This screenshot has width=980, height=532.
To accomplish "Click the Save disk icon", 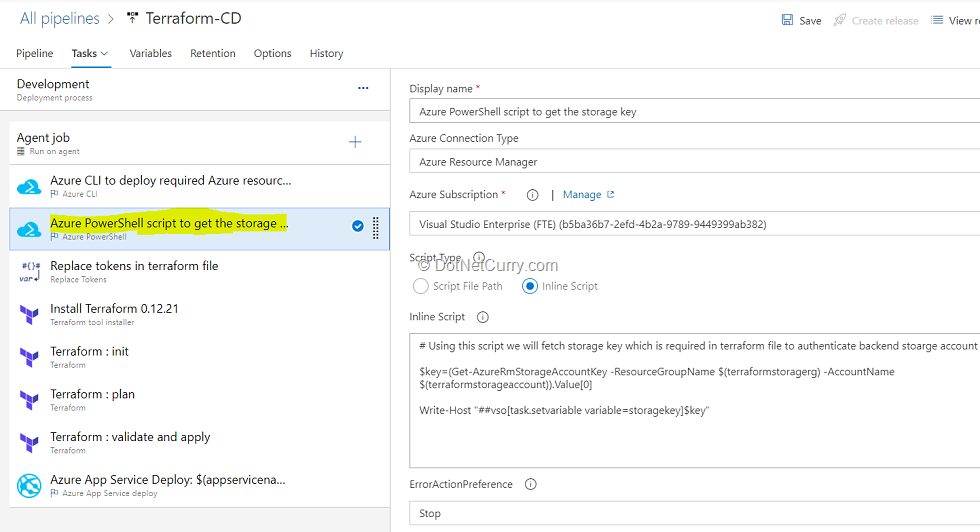I will (788, 20).
